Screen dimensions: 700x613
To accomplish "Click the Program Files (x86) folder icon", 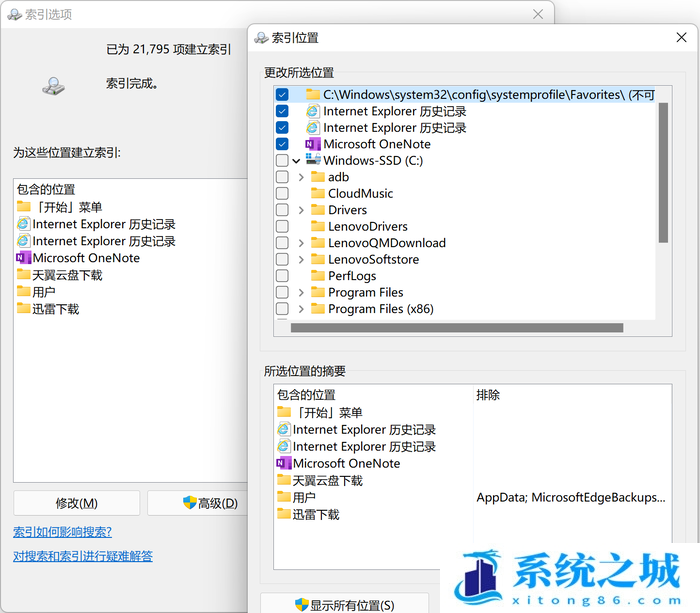I will [x=318, y=309].
